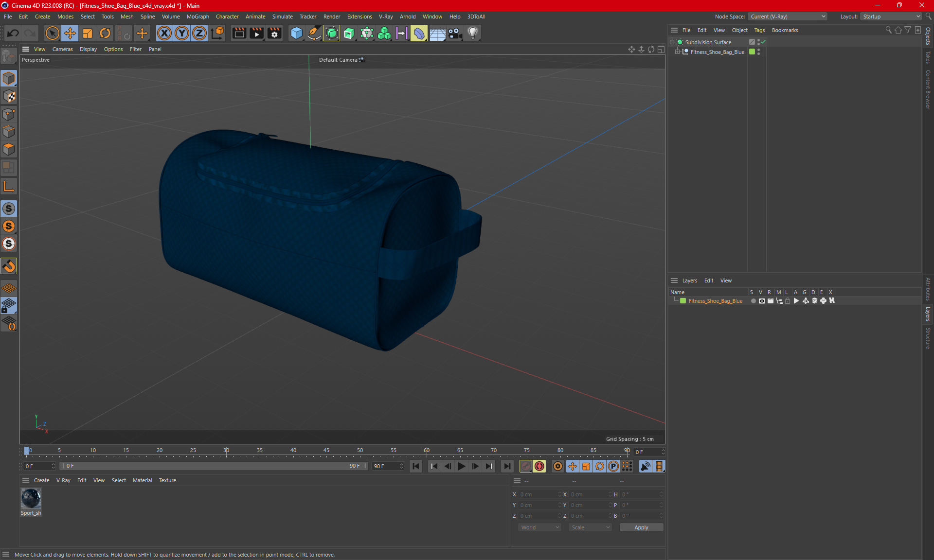Switch to Texture mode in left sidebar

9,96
